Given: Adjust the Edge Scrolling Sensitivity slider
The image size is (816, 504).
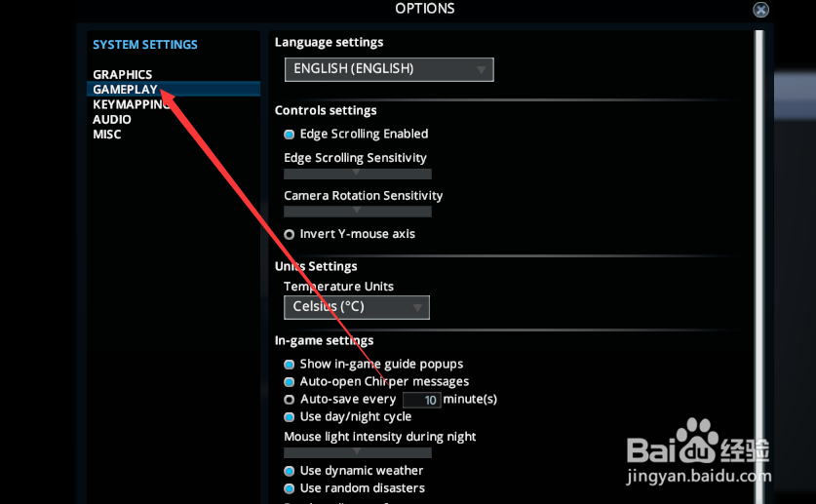Looking at the screenshot, I should pos(357,174).
